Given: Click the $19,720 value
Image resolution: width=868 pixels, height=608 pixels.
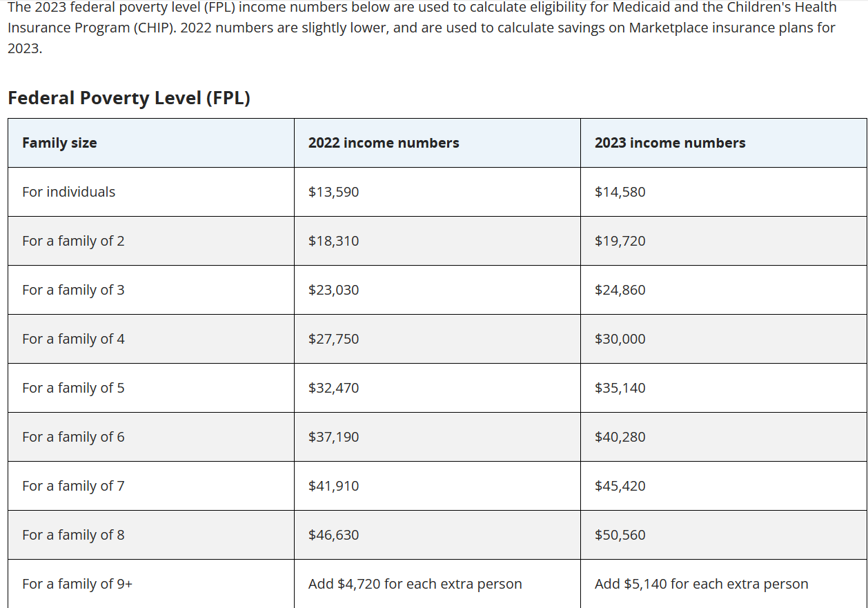Looking at the screenshot, I should tap(620, 241).
